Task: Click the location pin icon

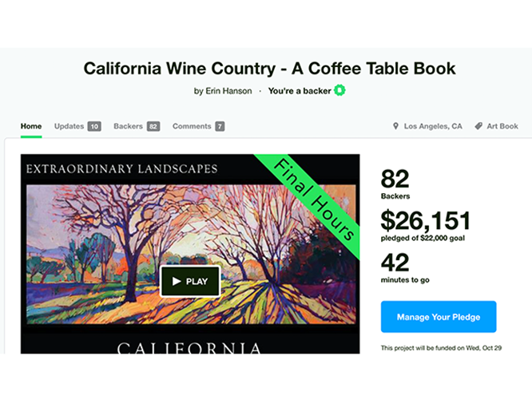Action: (x=395, y=126)
